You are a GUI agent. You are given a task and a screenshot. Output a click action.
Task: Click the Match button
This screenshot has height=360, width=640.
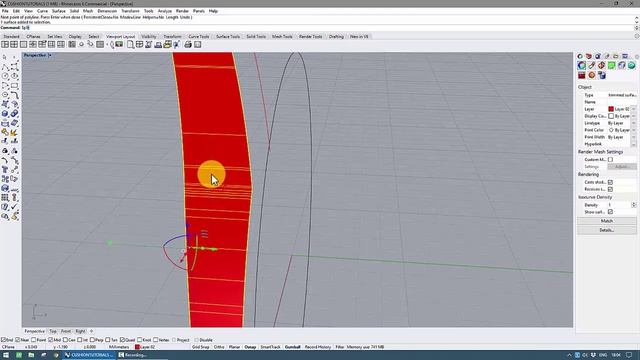point(607,221)
